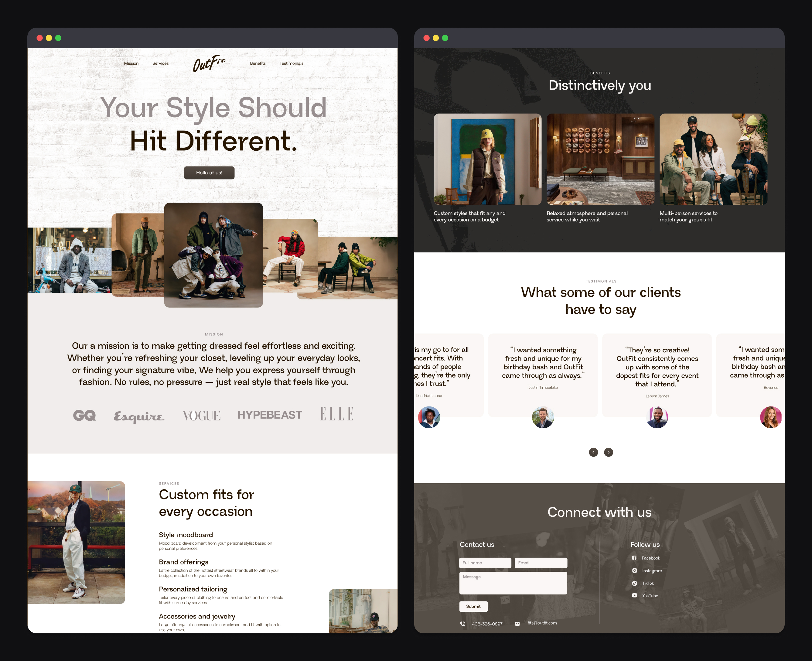Submit the contact form
The width and height of the screenshot is (812, 661).
pyautogui.click(x=473, y=606)
